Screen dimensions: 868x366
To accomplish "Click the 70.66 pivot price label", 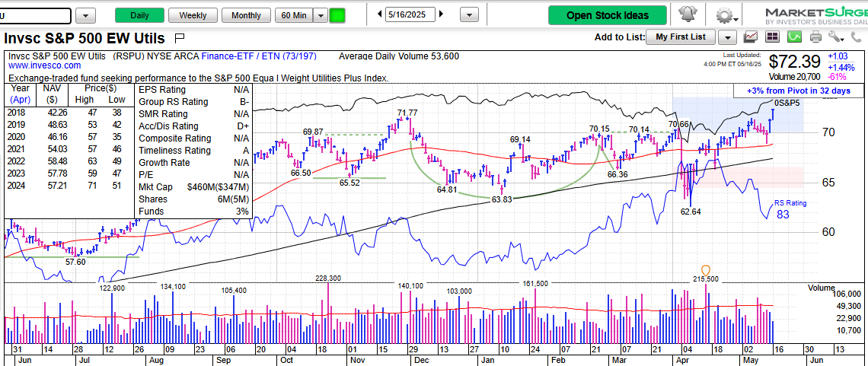I will point(678,124).
